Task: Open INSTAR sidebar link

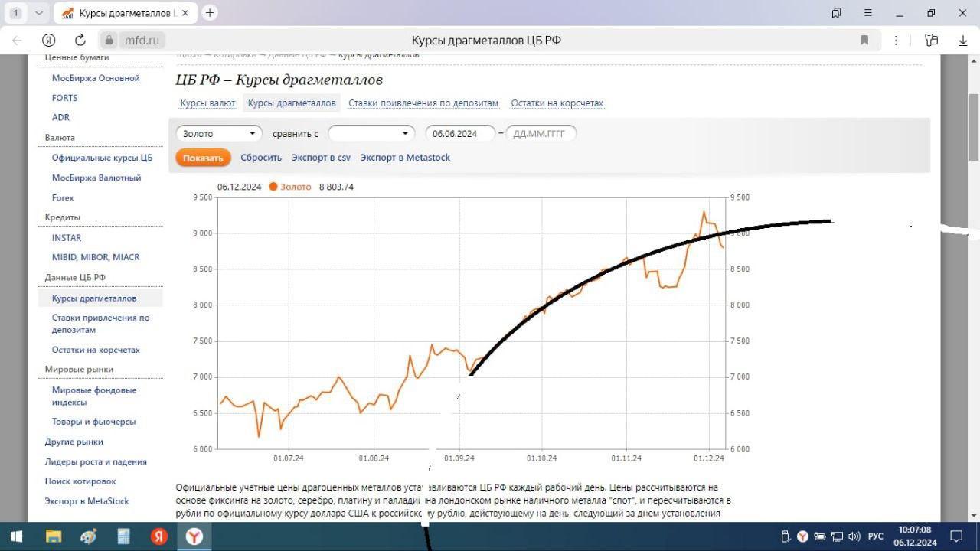Action: pos(67,237)
